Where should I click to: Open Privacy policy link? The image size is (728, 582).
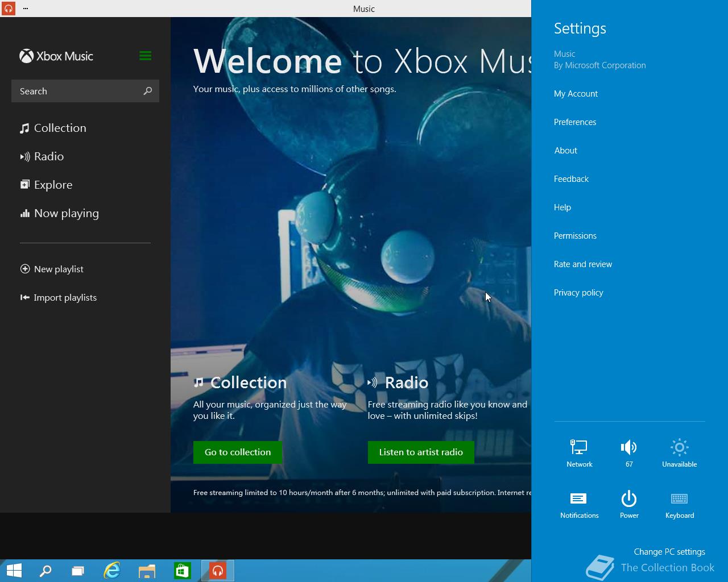(x=578, y=293)
